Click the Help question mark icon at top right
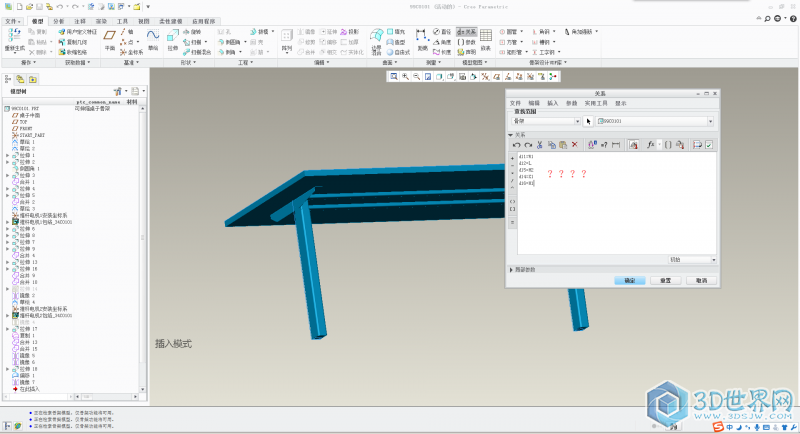 (793, 19)
